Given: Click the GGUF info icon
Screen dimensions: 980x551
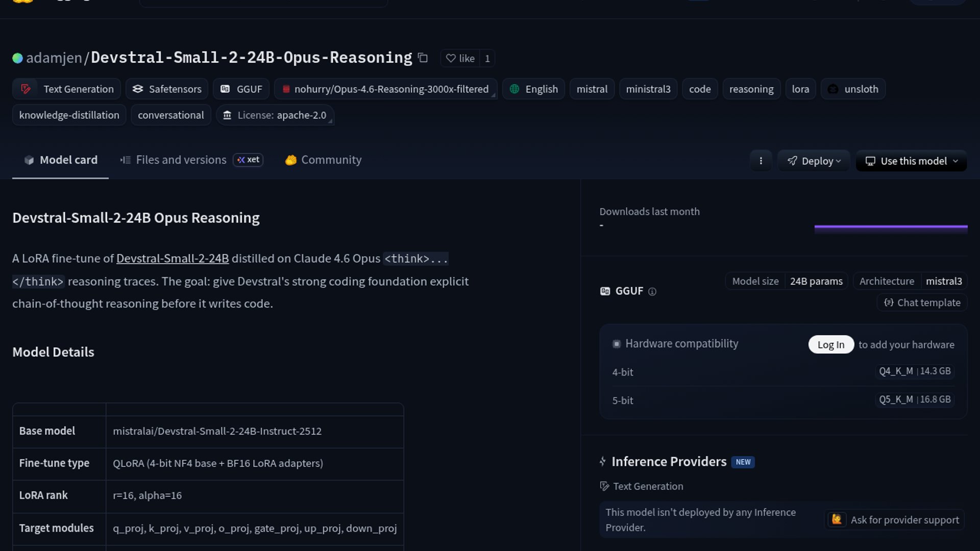Looking at the screenshot, I should (x=652, y=291).
